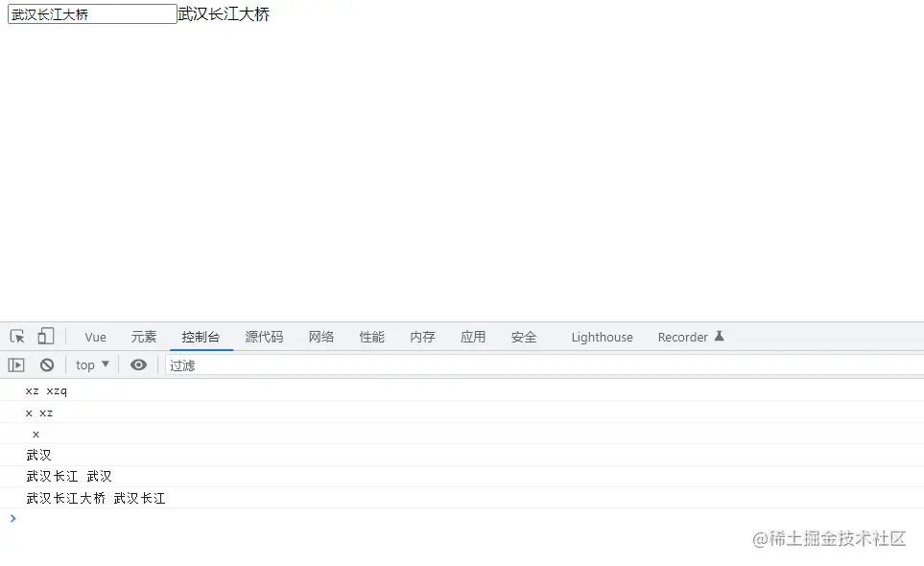The image size is (924, 566).
Task: Go to the 内存 tab
Action: pos(422,337)
